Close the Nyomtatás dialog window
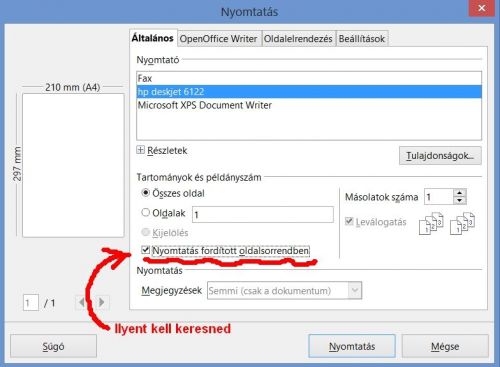The width and height of the screenshot is (500, 367). point(481,8)
